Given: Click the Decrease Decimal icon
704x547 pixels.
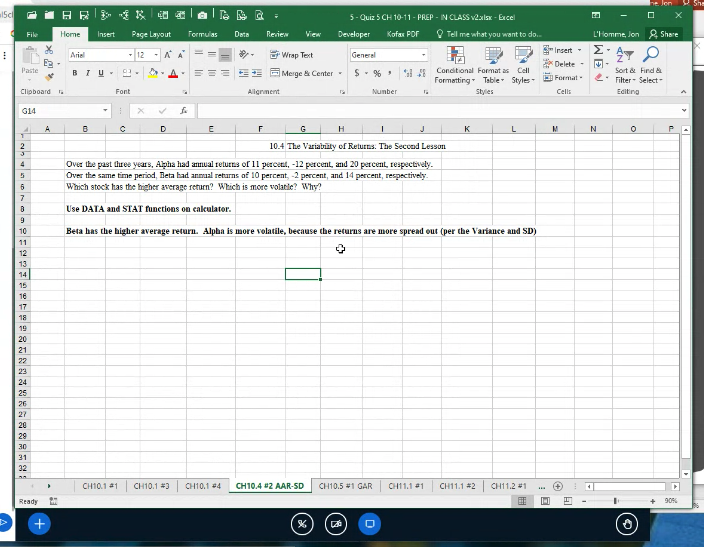Looking at the screenshot, I should (421, 73).
